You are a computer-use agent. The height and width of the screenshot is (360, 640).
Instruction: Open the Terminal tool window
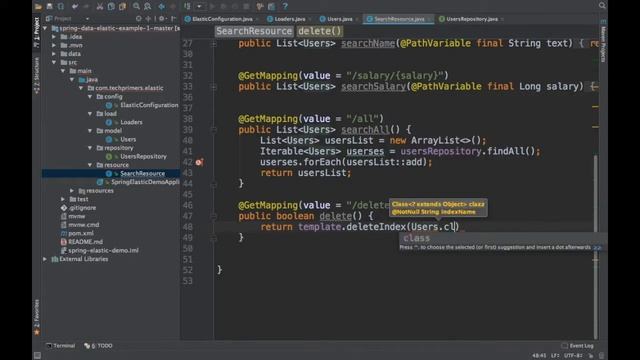(60, 346)
